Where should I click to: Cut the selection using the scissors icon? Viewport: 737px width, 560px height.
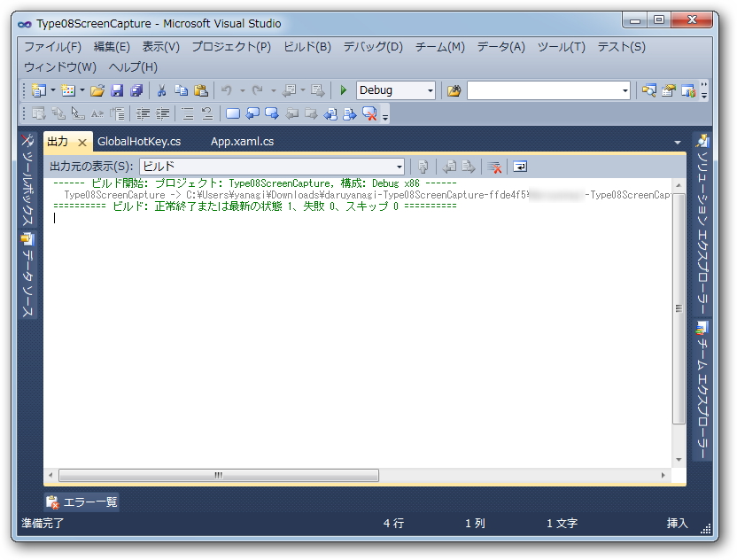pyautogui.click(x=161, y=89)
